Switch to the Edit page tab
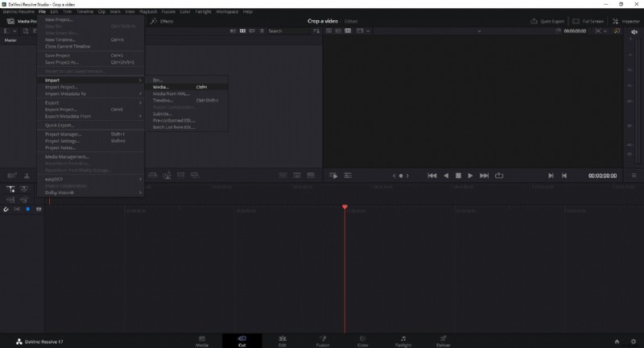The image size is (644, 348). 283,341
